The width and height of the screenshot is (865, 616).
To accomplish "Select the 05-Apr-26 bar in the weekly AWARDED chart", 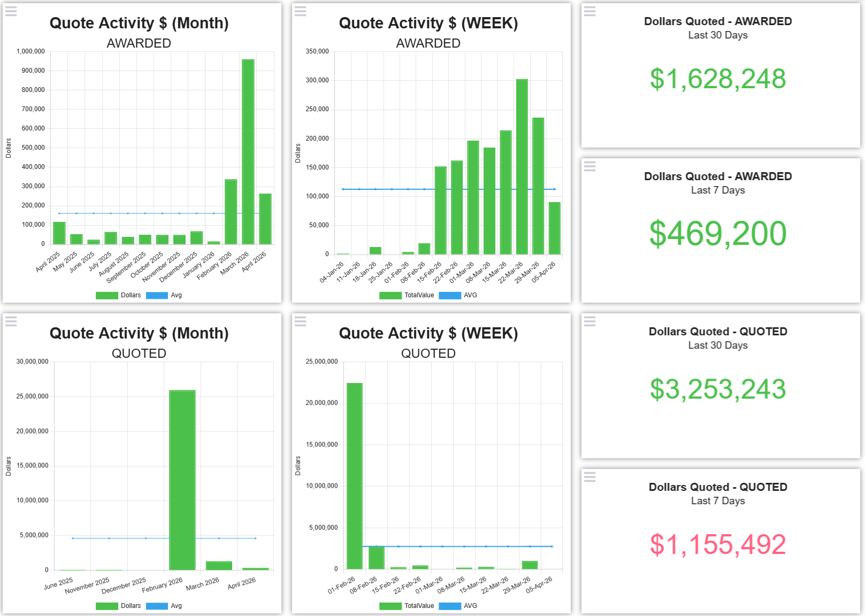I will point(555,228).
